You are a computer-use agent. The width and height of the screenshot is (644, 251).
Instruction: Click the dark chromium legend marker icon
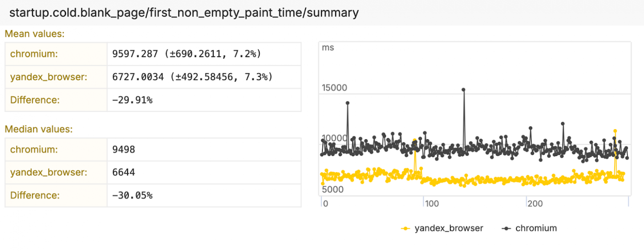point(507,228)
